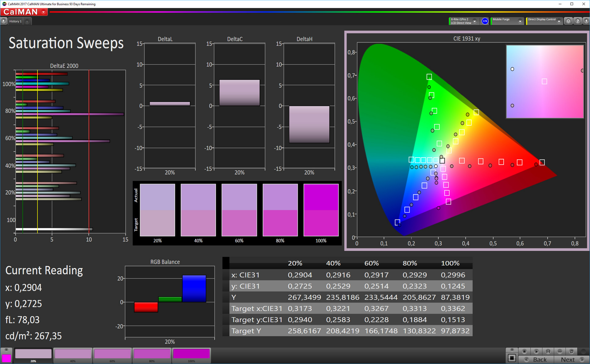Expand the X-Rite i1Pro 2 meter dropdown
The height and width of the screenshot is (364, 590).
[x=474, y=21]
